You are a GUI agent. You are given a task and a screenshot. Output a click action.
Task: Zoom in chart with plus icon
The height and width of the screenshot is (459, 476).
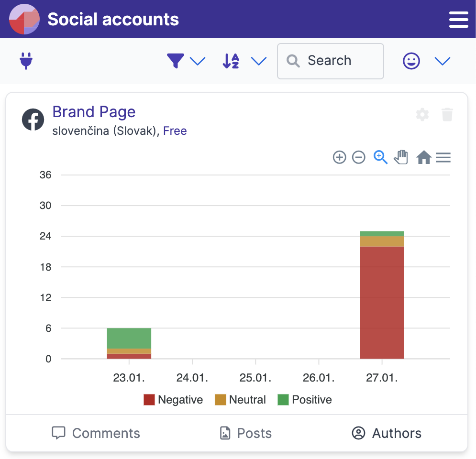(x=339, y=157)
